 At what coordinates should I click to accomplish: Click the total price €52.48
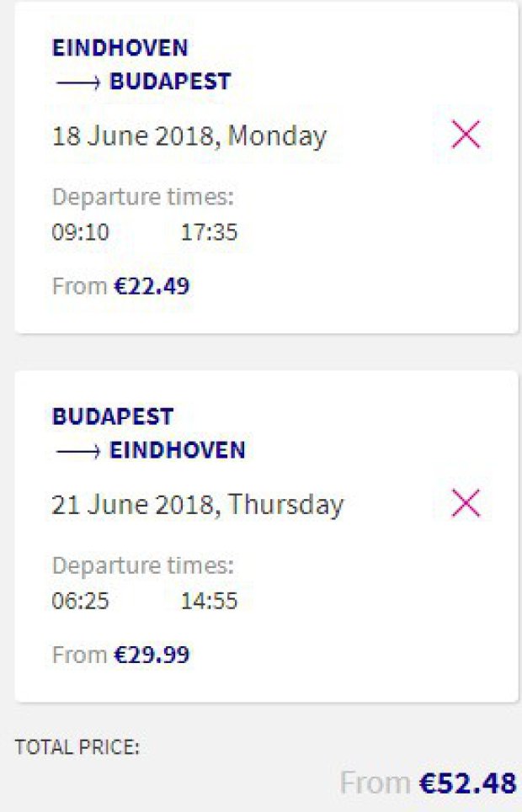coord(467,783)
